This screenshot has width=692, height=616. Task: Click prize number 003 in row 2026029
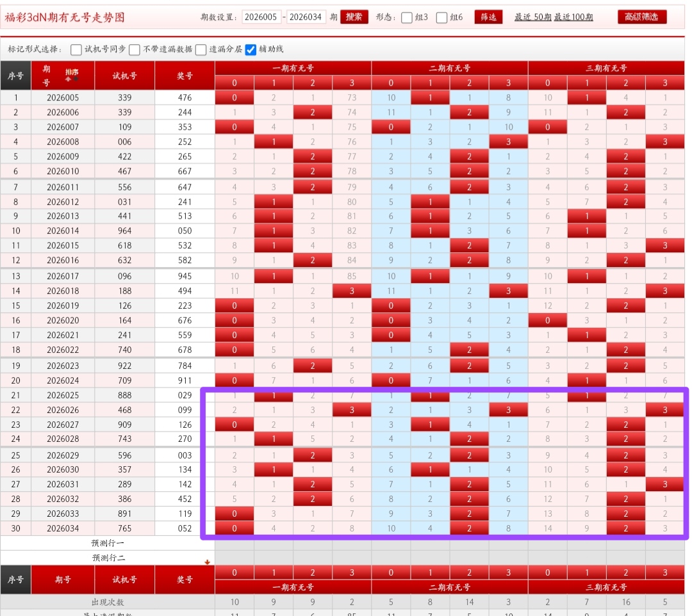click(x=185, y=455)
